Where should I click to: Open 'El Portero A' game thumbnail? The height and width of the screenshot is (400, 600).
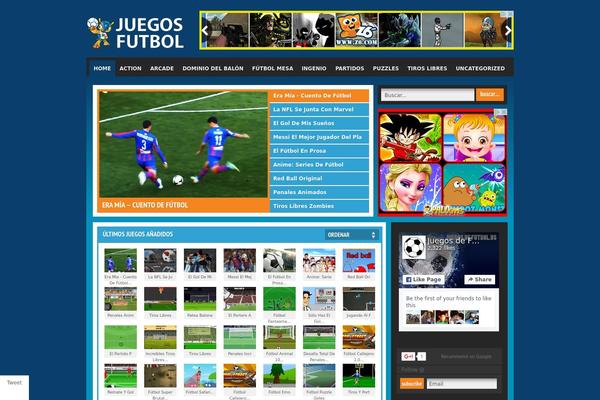240,299
